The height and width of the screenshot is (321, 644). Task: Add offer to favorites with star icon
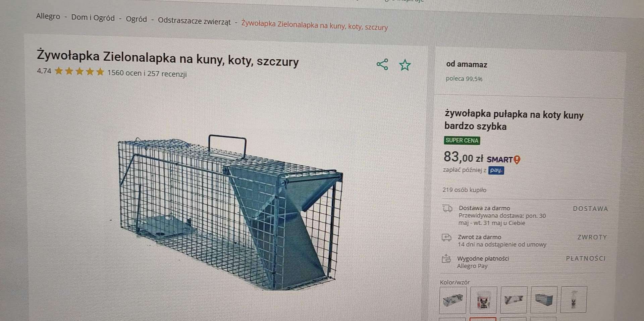click(x=405, y=65)
